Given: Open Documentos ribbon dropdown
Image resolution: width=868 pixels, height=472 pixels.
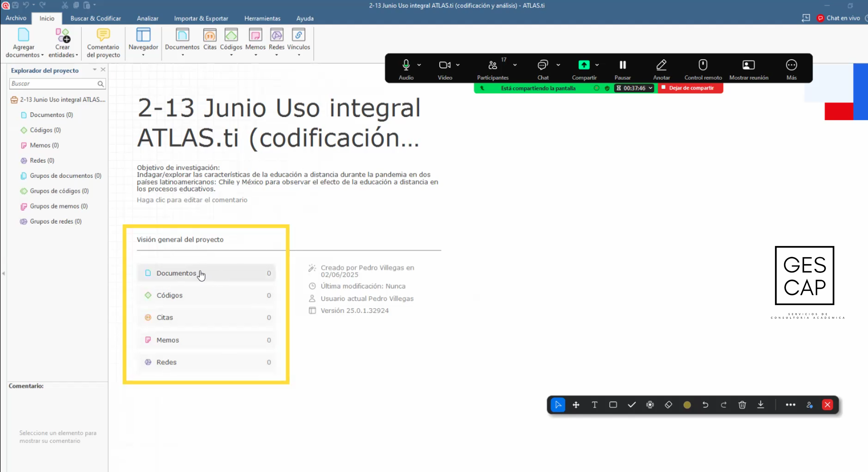Looking at the screenshot, I should (183, 55).
